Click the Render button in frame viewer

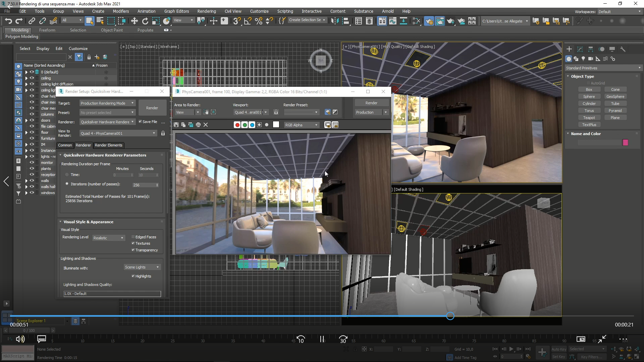pyautogui.click(x=371, y=103)
